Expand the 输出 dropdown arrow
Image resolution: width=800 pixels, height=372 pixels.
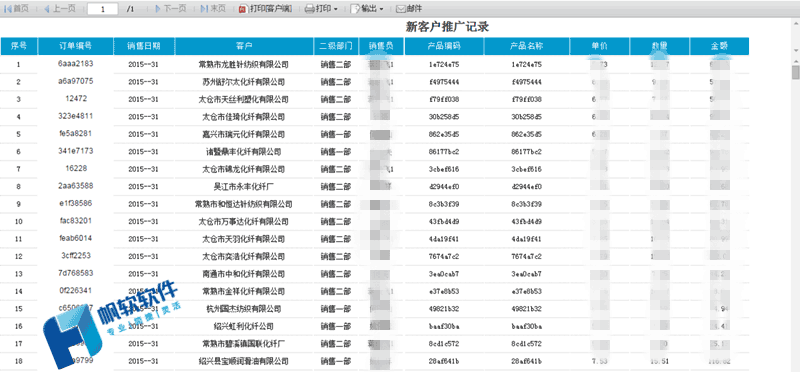(381, 9)
